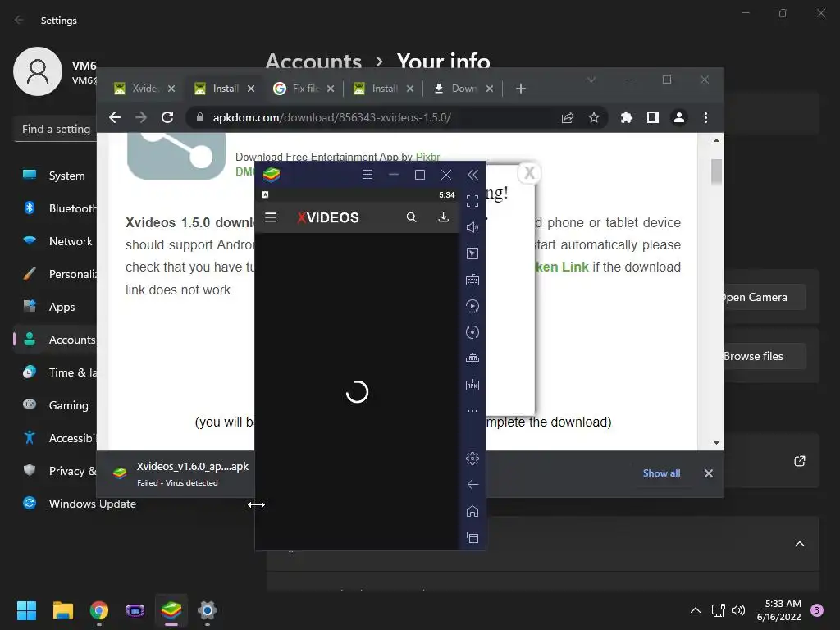This screenshot has height=630, width=840.
Task: Open Chrome extensions puzzle icon
Action: [x=626, y=117]
